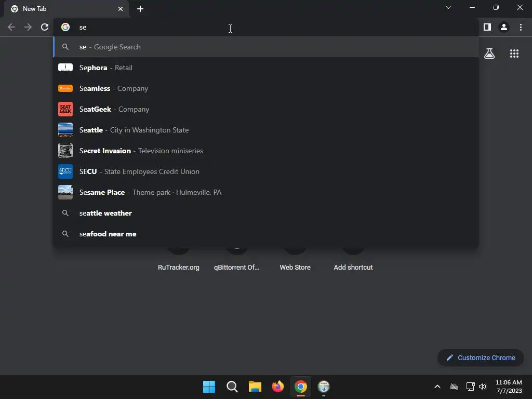The height and width of the screenshot is (399, 532).
Task: Click the cloud sync tray icon
Action: coord(454,387)
